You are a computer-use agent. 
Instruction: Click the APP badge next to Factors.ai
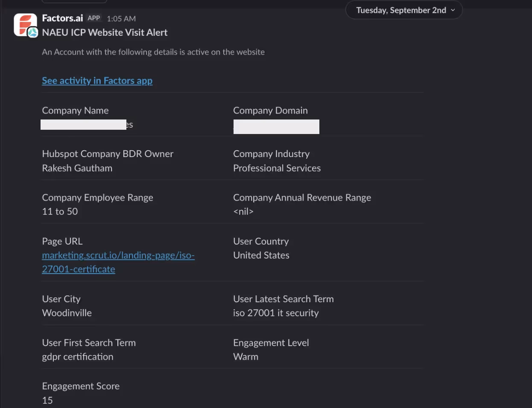[x=94, y=18]
